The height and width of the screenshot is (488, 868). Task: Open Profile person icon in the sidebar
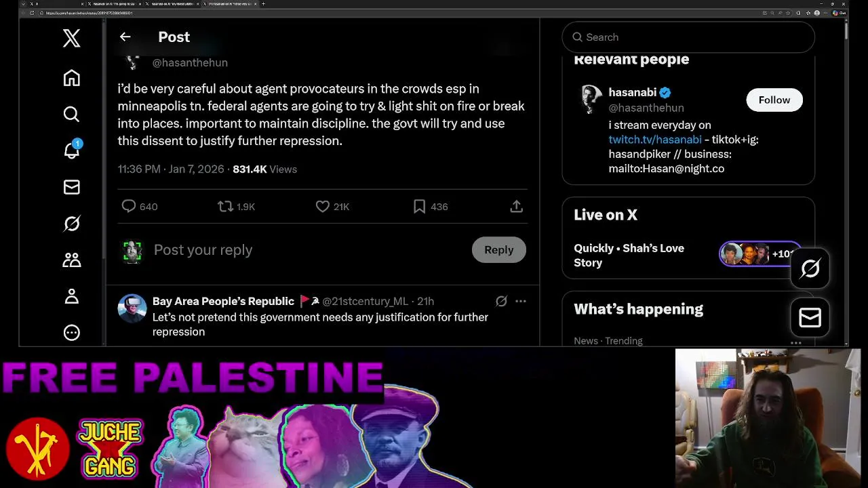(x=71, y=296)
